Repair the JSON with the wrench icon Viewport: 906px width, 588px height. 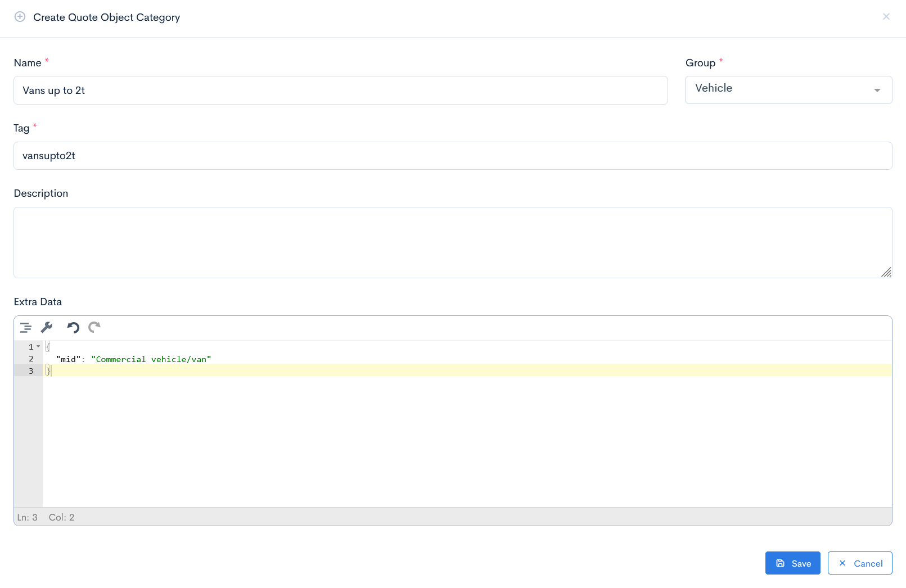[x=47, y=327]
